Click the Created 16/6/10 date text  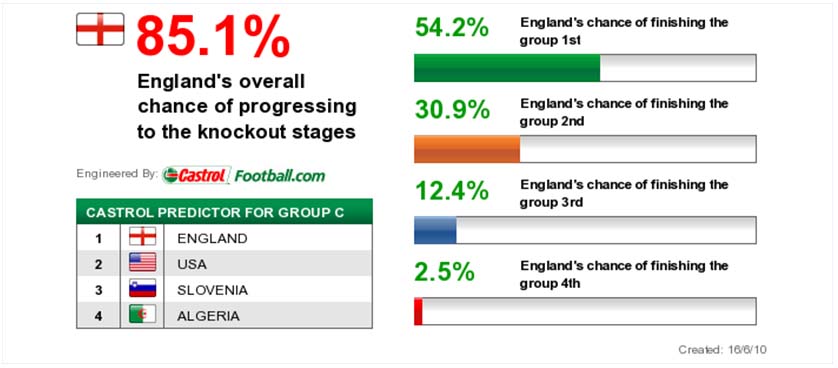click(723, 350)
